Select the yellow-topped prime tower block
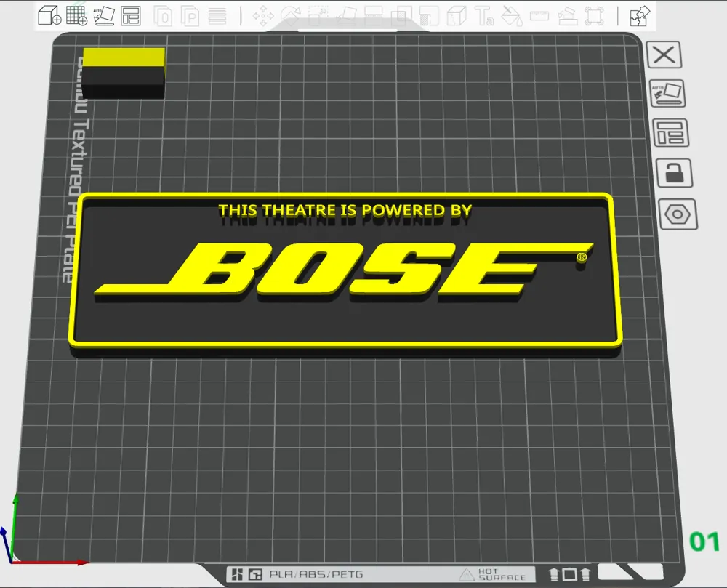This screenshot has width=727, height=588. click(124, 73)
